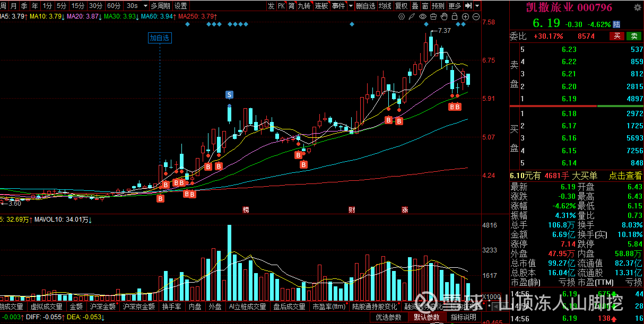Select 盘后成交量 indicator tab
Image resolution: width=644 pixels, height=324 pixels.
289,307
